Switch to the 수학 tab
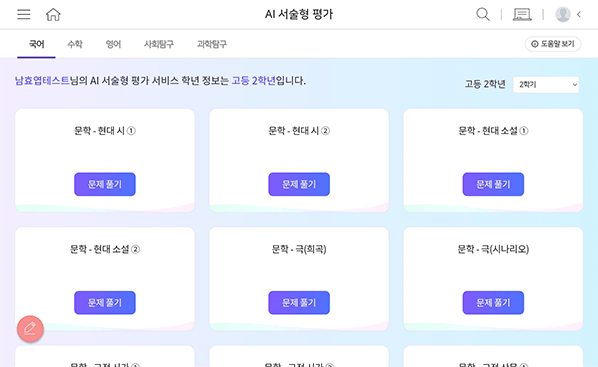The width and height of the screenshot is (598, 367). [x=75, y=44]
